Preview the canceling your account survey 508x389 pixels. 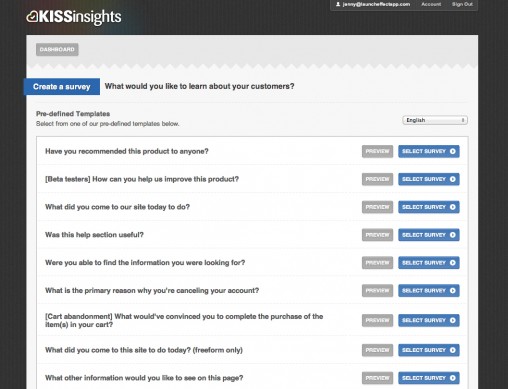point(377,291)
